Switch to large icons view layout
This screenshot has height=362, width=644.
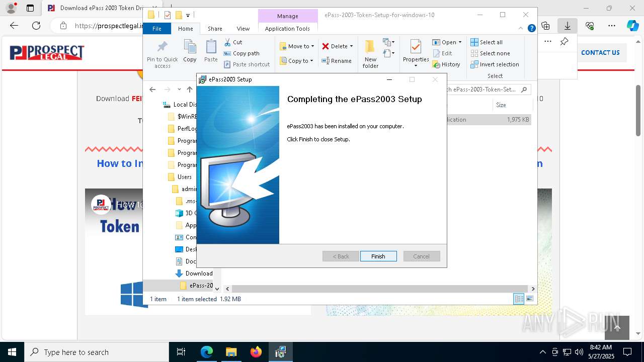[x=529, y=299]
